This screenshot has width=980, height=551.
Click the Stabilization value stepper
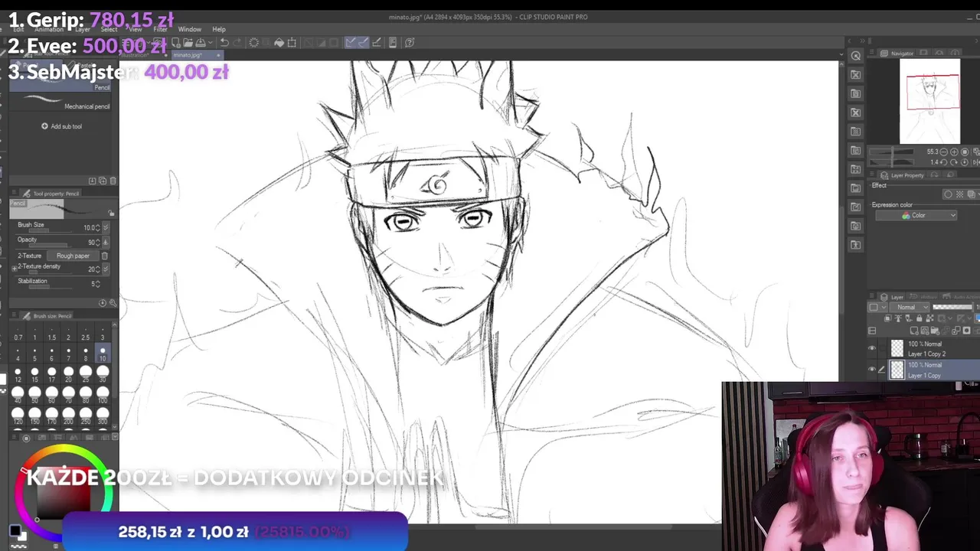(98, 284)
